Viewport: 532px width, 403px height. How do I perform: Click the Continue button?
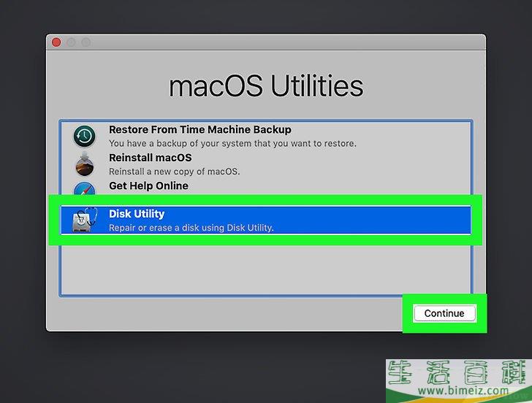click(x=444, y=313)
